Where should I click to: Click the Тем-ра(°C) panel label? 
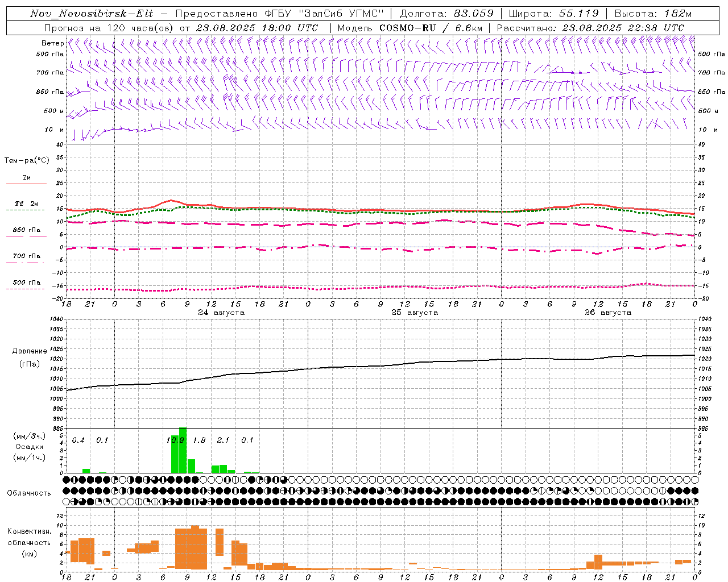point(27,160)
